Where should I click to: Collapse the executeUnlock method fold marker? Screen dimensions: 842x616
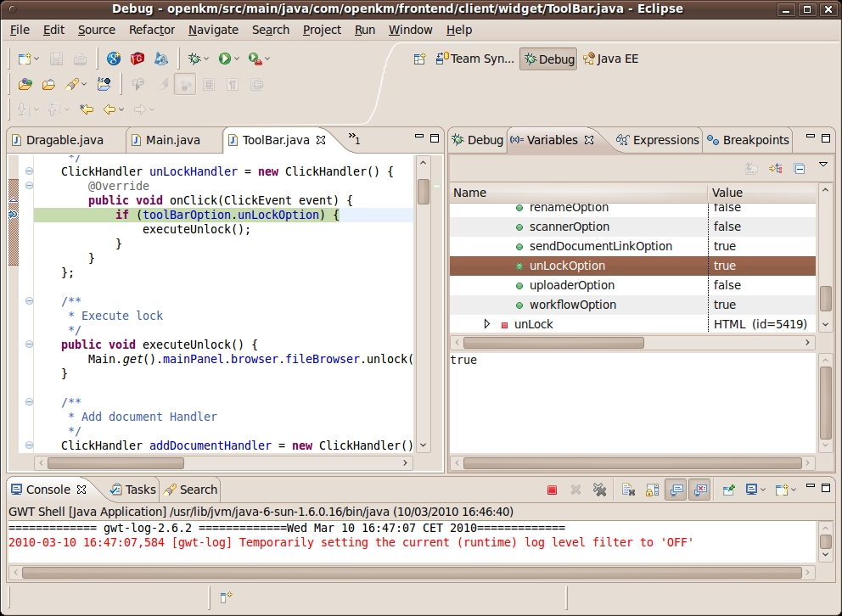click(x=29, y=344)
